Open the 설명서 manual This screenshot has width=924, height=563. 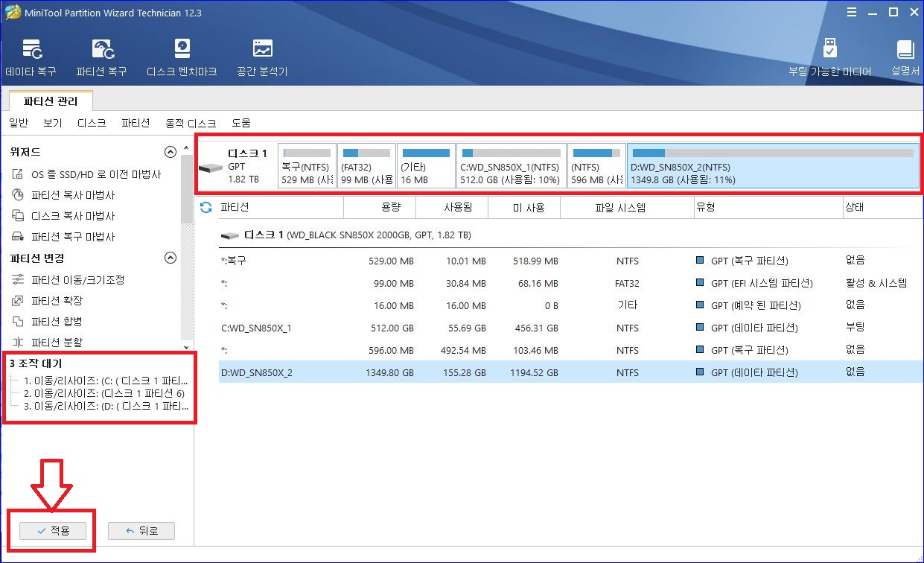click(x=905, y=58)
